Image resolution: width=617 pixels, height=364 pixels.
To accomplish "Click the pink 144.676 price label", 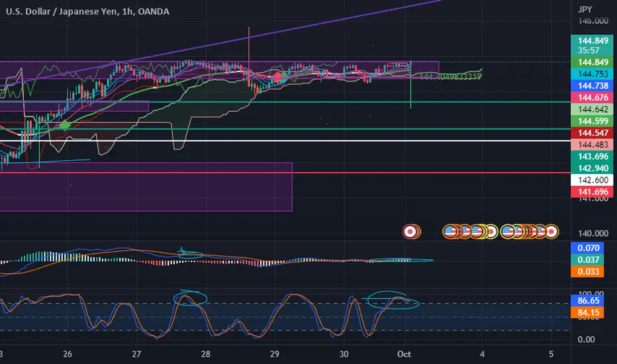I will pos(592,97).
